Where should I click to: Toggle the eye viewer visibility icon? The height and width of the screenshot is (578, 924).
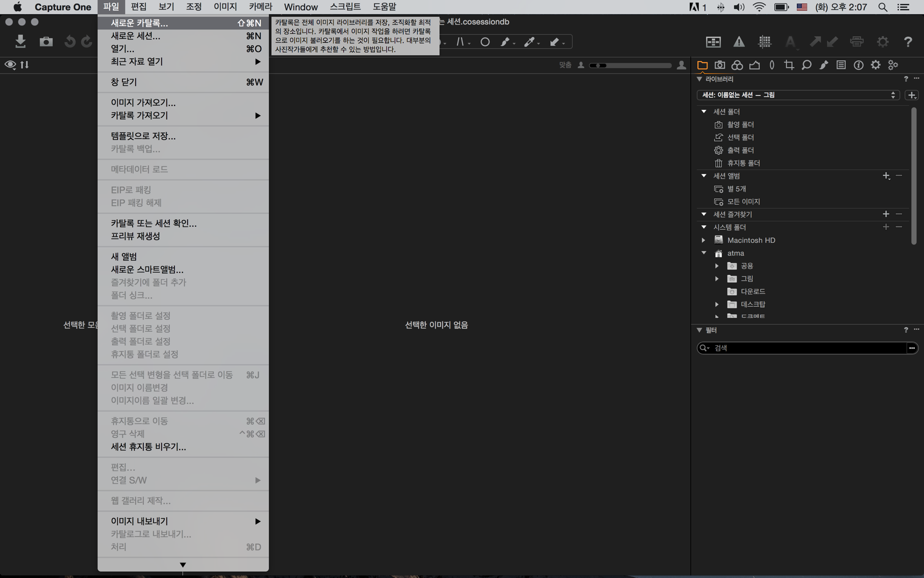(x=10, y=65)
